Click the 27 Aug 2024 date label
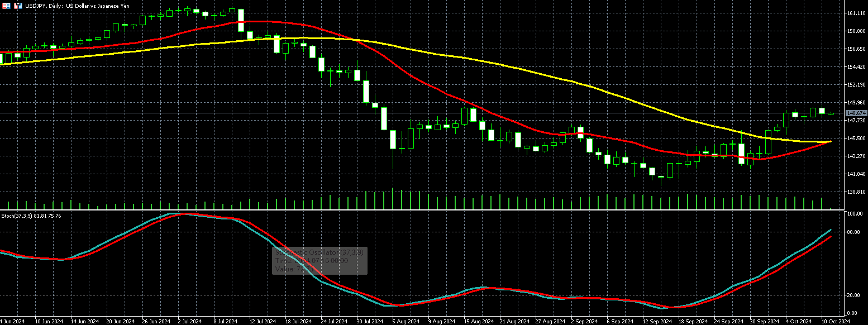 click(x=550, y=322)
